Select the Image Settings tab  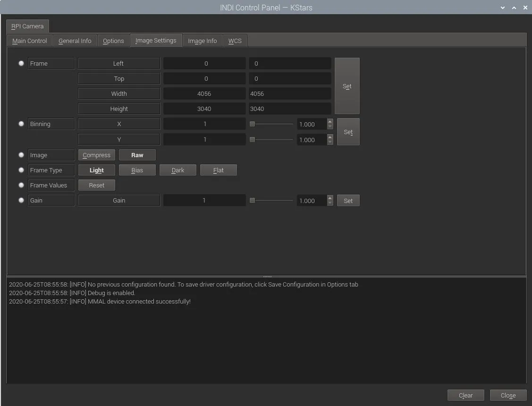click(x=156, y=40)
